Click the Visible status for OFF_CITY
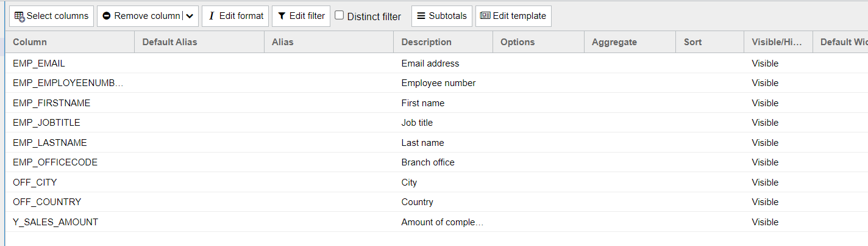The image size is (868, 246). pos(765,183)
